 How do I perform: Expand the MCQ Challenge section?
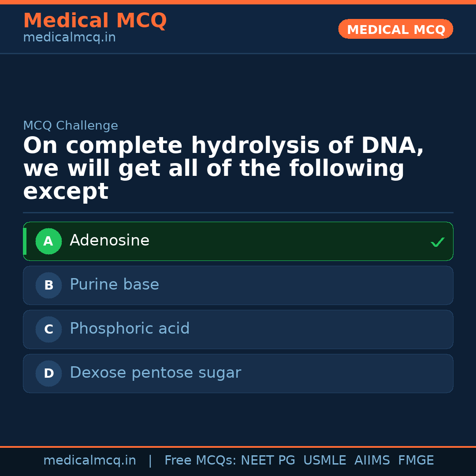[x=71, y=126]
